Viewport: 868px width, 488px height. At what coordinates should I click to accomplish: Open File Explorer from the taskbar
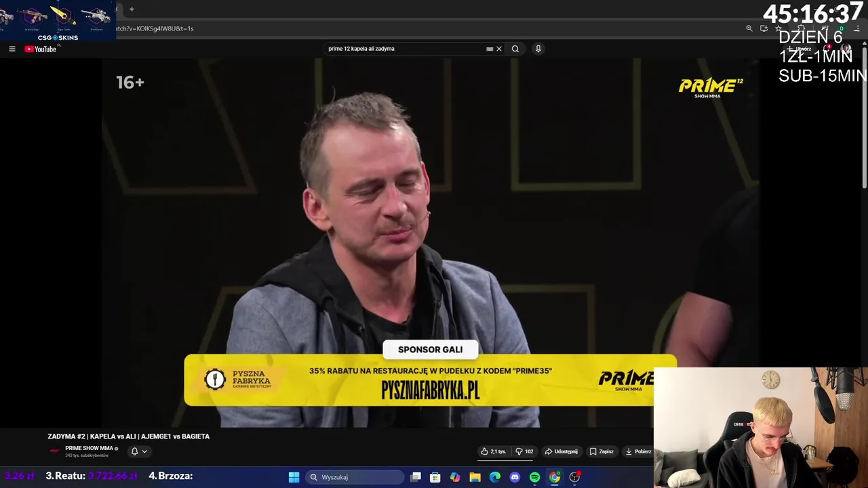tap(475, 477)
